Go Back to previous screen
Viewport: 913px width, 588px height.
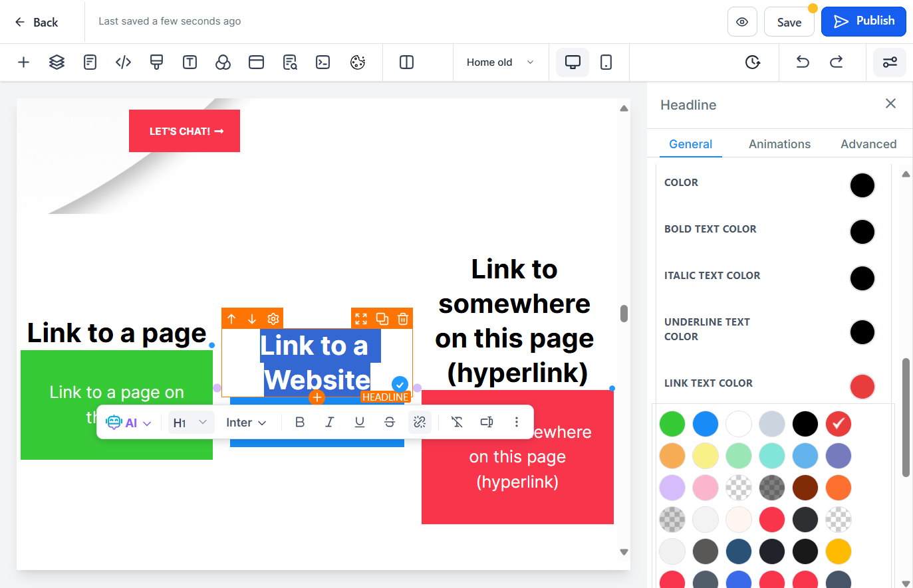(37, 22)
